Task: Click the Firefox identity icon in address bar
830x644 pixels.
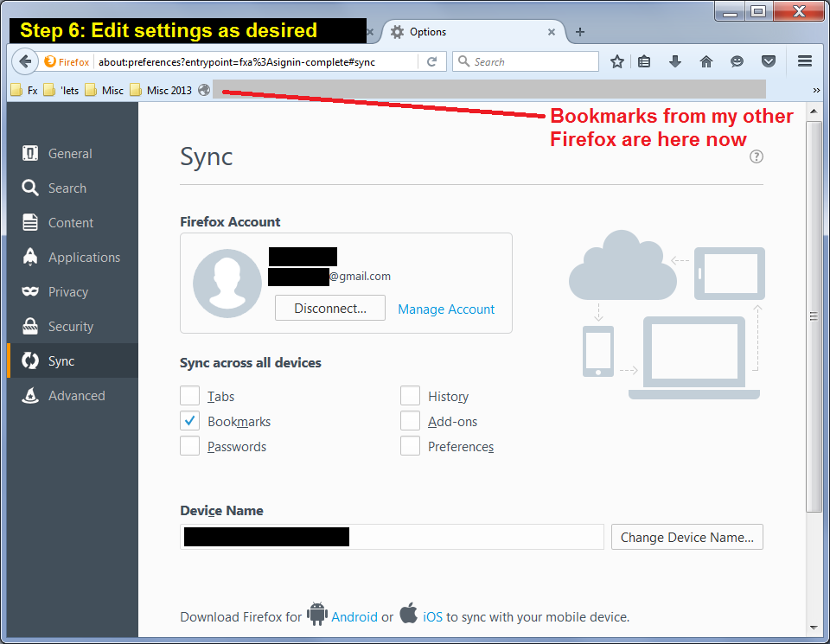Action: 67,62
